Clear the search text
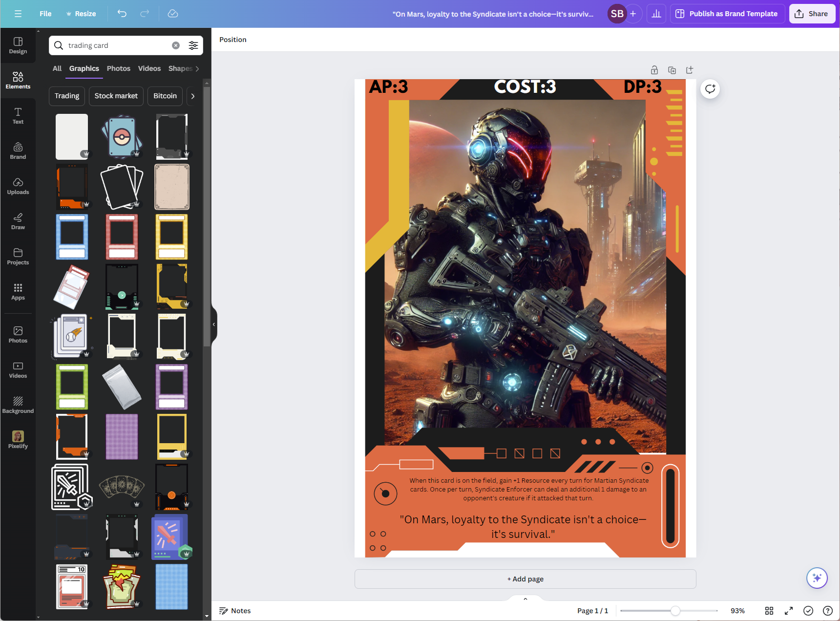This screenshot has width=840, height=621. 176,45
